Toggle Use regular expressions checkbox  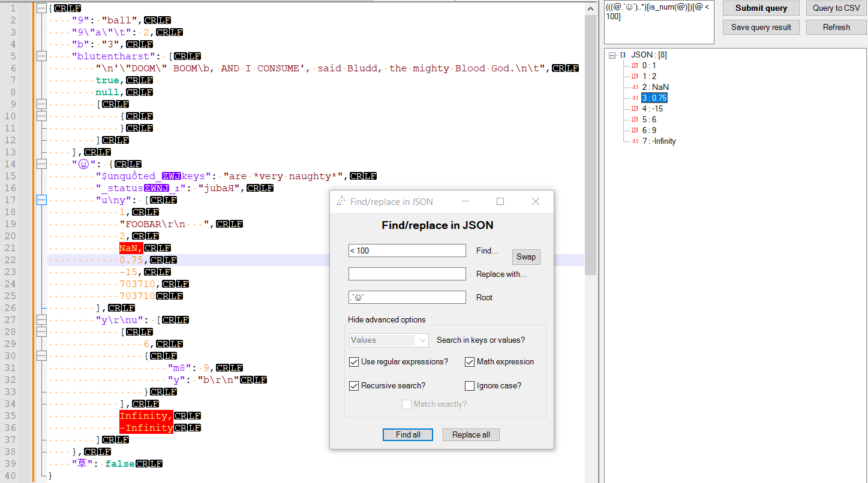pyautogui.click(x=354, y=361)
